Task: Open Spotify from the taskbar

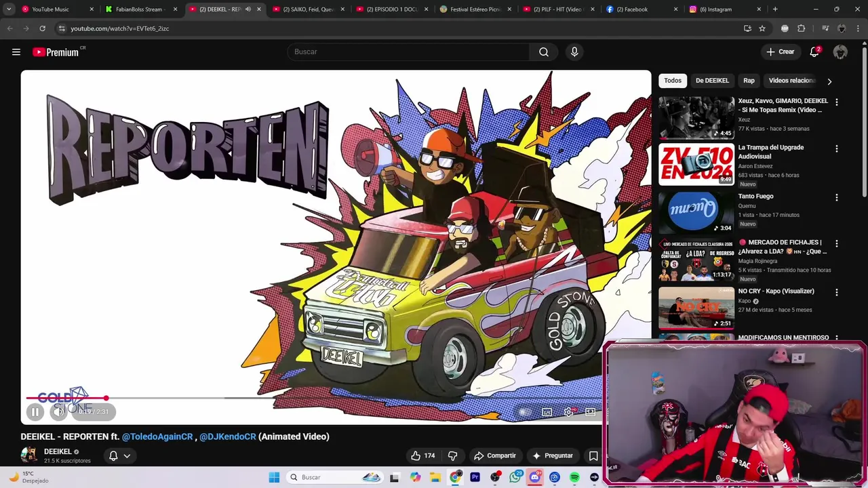Action: [574, 477]
